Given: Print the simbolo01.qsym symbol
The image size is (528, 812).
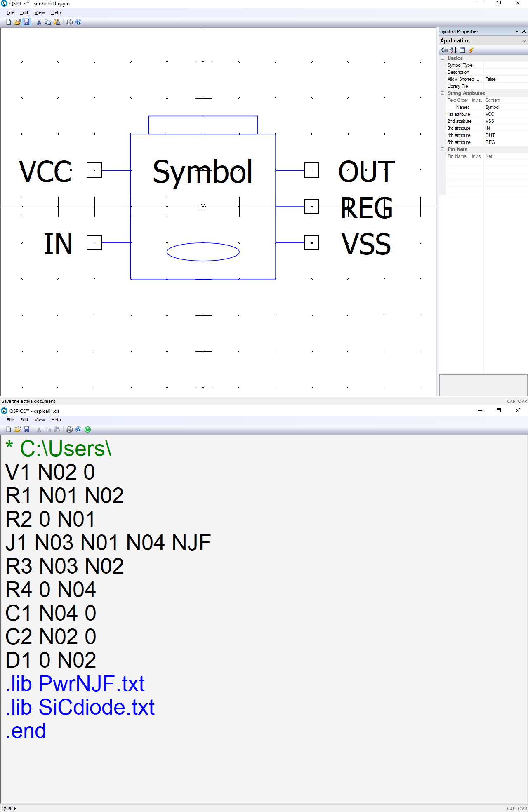Looking at the screenshot, I should pyautogui.click(x=69, y=22).
